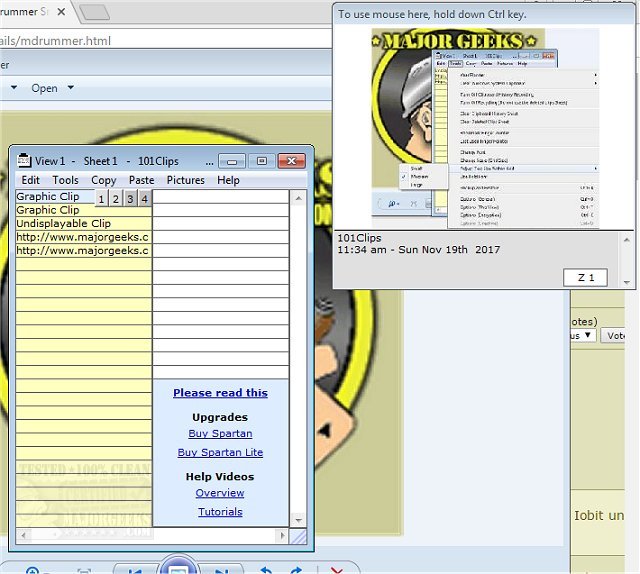Click scroll-down arrow in 101Clips clip list
640x574 pixels.
[298, 520]
